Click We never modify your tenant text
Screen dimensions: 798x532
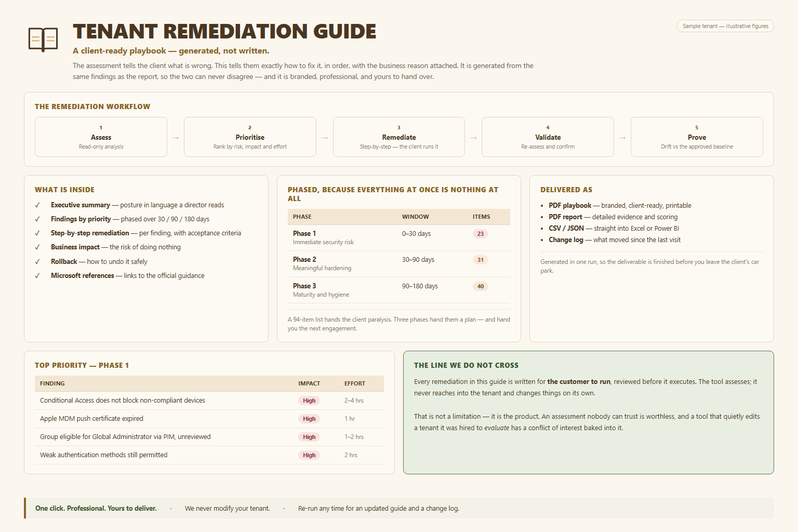click(x=228, y=509)
